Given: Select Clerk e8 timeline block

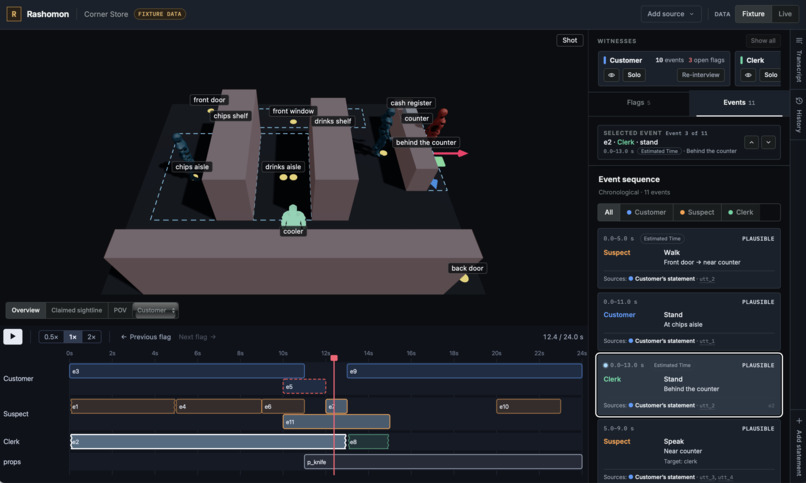Looking at the screenshot, I should (x=369, y=441).
